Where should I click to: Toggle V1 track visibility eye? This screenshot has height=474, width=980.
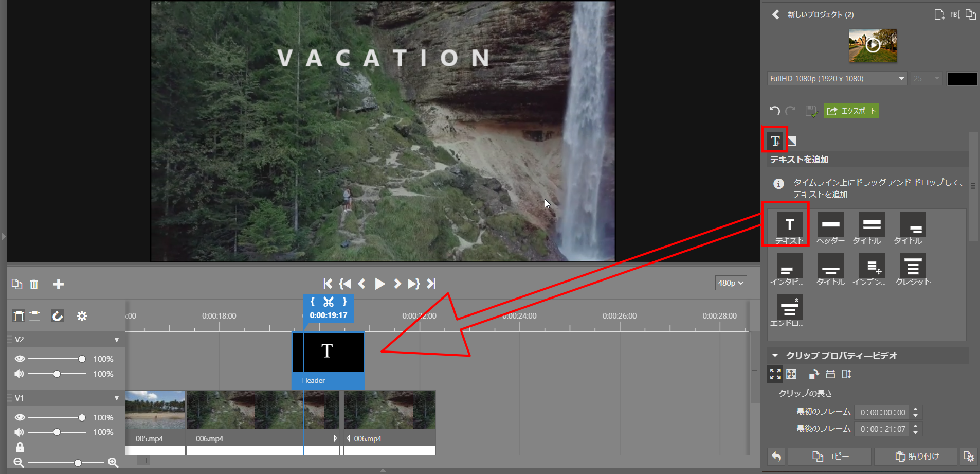20,418
